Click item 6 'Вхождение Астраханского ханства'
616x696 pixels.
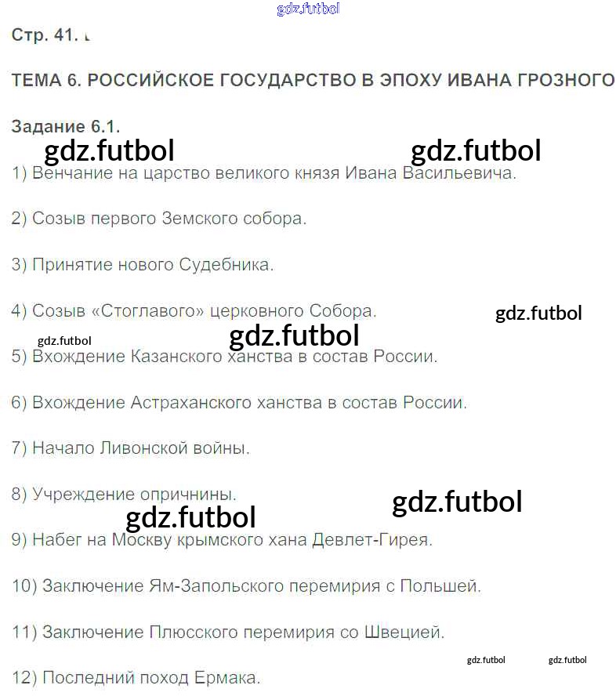pos(239,403)
